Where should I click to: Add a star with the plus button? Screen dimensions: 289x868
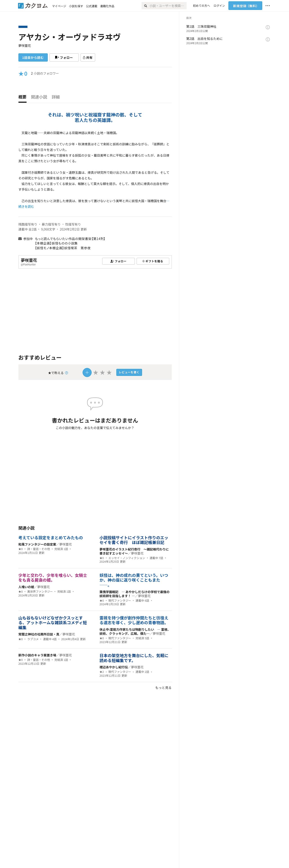(x=87, y=372)
